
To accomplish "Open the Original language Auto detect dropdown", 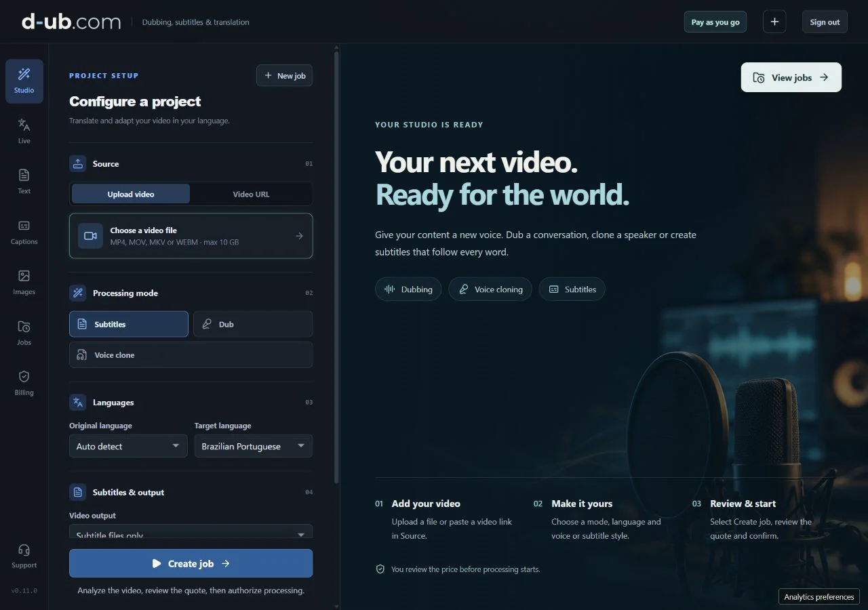I will pos(128,446).
